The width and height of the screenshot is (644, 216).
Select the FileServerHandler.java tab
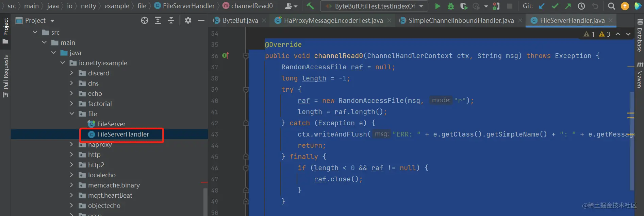click(572, 20)
